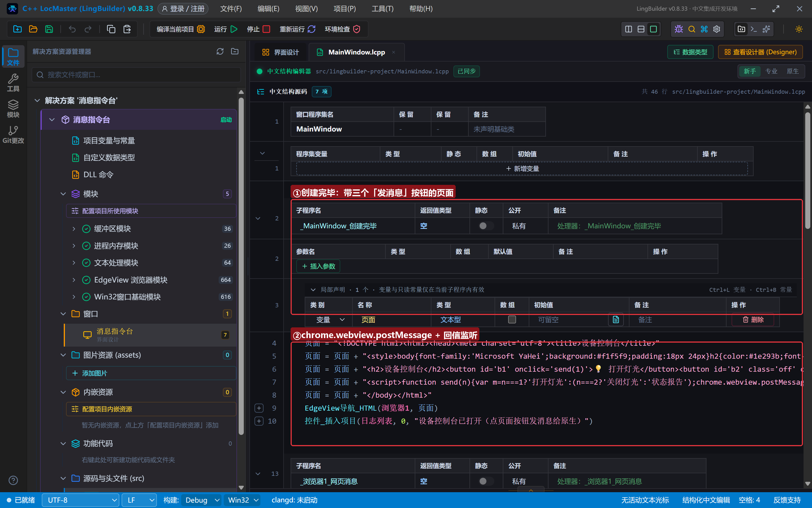Click the 插入参数 button

coord(318,266)
